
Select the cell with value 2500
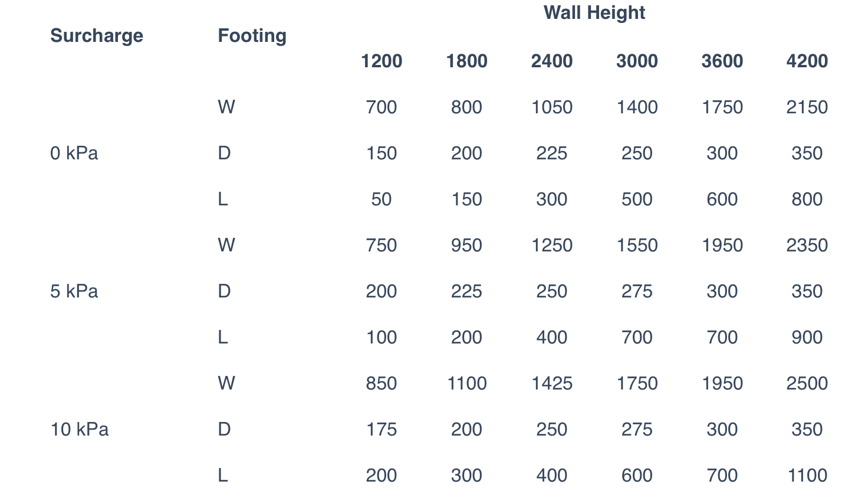point(807,384)
